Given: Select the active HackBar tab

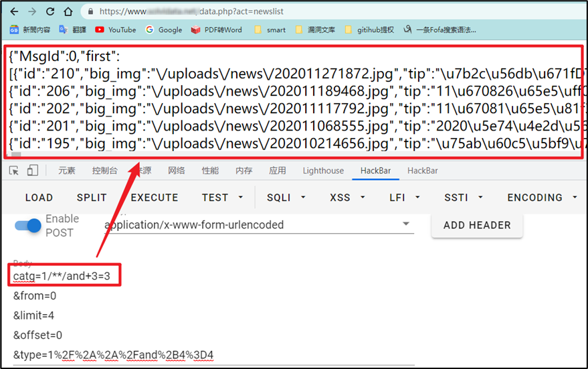Looking at the screenshot, I should tap(375, 171).
